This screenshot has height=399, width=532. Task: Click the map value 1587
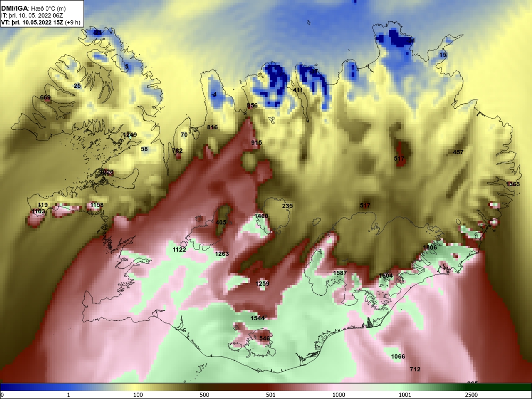click(340, 273)
